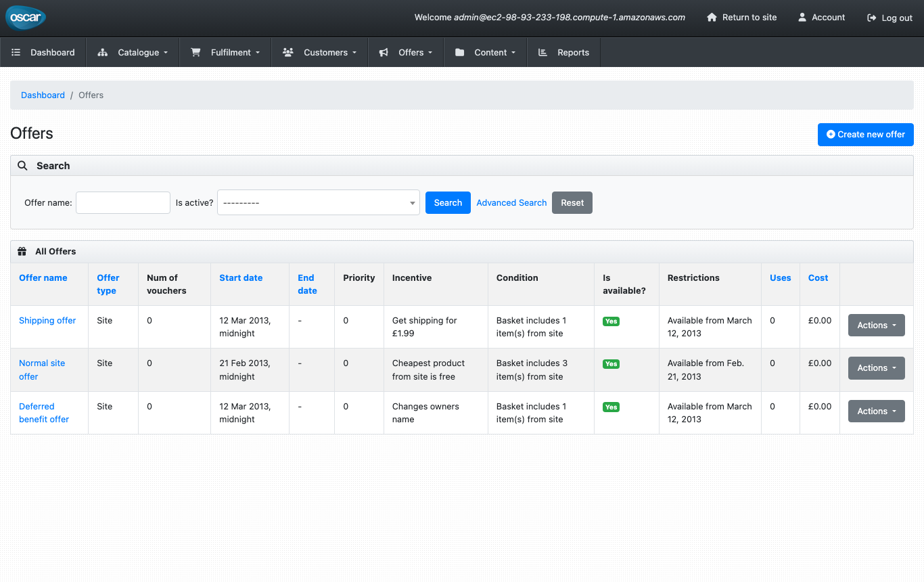Open the Reports menu item
This screenshot has height=582, width=924.
pyautogui.click(x=563, y=53)
